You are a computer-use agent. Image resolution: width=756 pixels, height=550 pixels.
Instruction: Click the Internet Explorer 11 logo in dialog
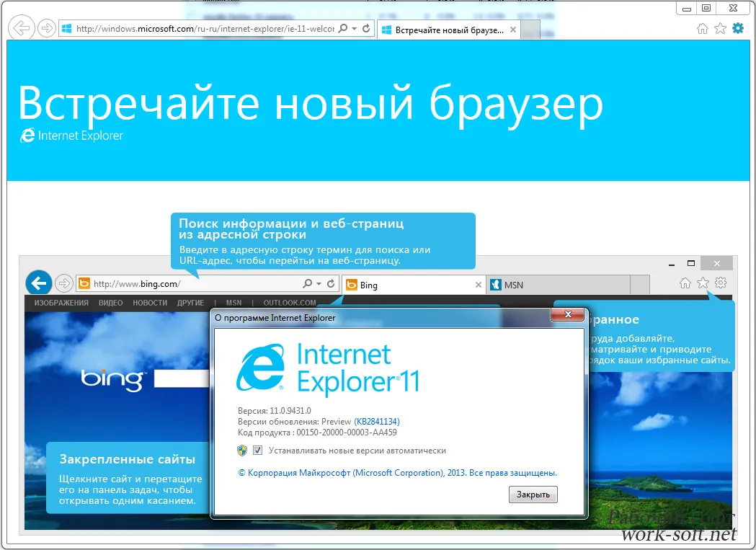(x=328, y=370)
